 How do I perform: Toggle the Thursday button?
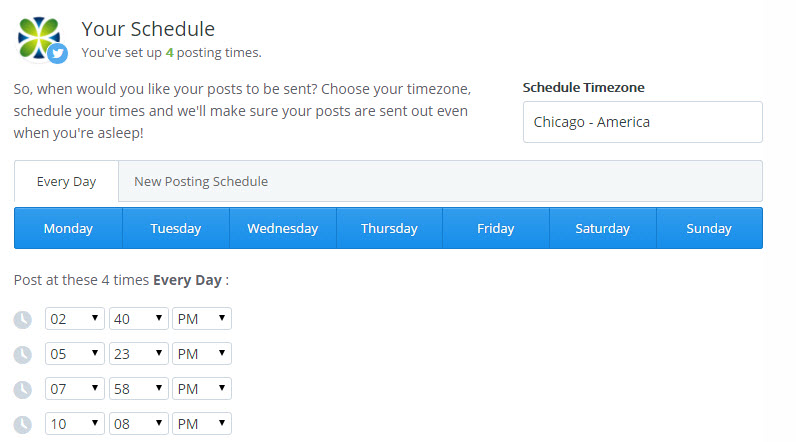point(389,228)
